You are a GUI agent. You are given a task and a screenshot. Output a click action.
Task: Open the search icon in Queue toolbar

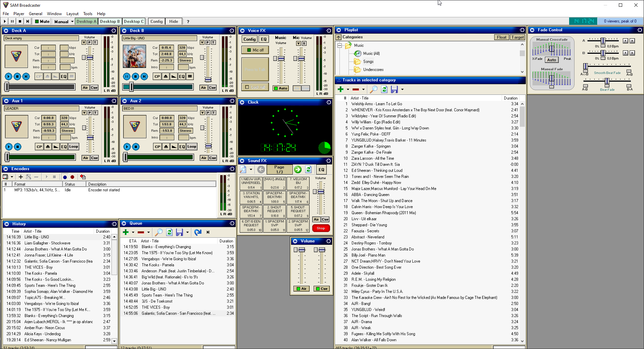pyautogui.click(x=159, y=232)
